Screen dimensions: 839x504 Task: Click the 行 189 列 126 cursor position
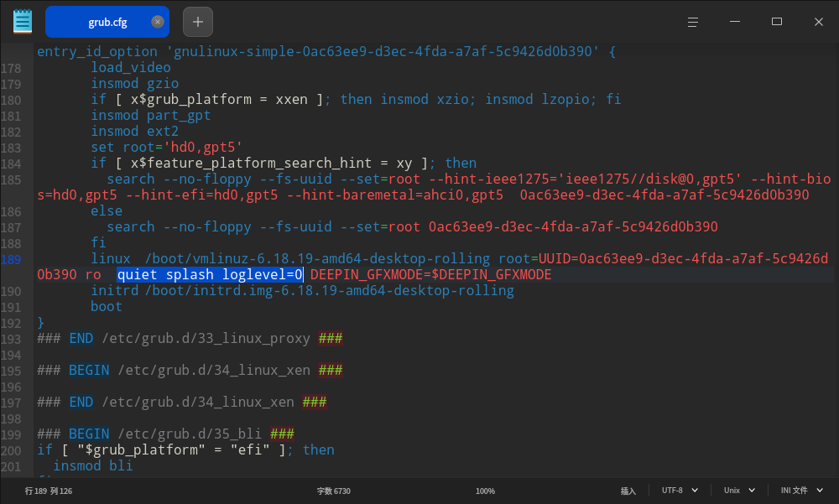coord(49,491)
